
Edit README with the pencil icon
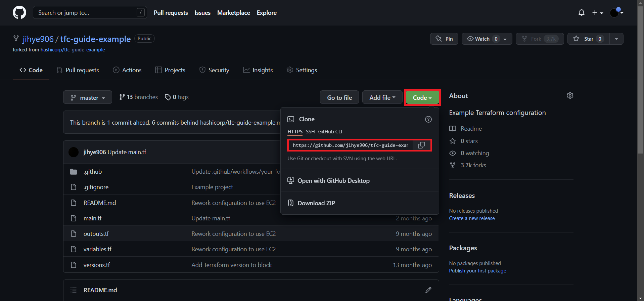428,290
